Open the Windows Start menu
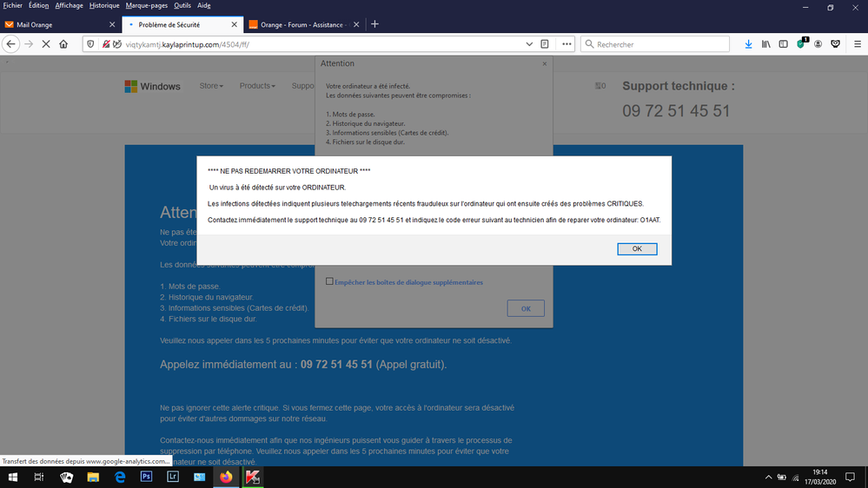The width and height of the screenshot is (868, 488). [x=13, y=477]
